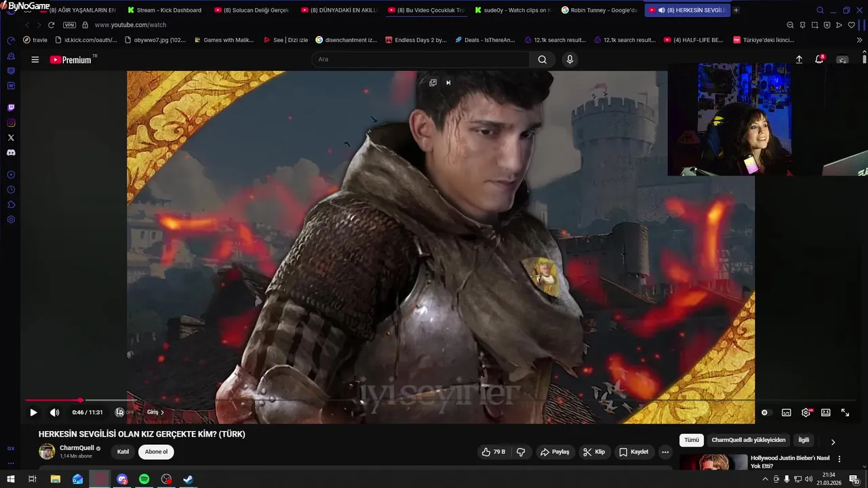Click the YouTube search magnifier button
The image size is (868, 488).
point(542,60)
